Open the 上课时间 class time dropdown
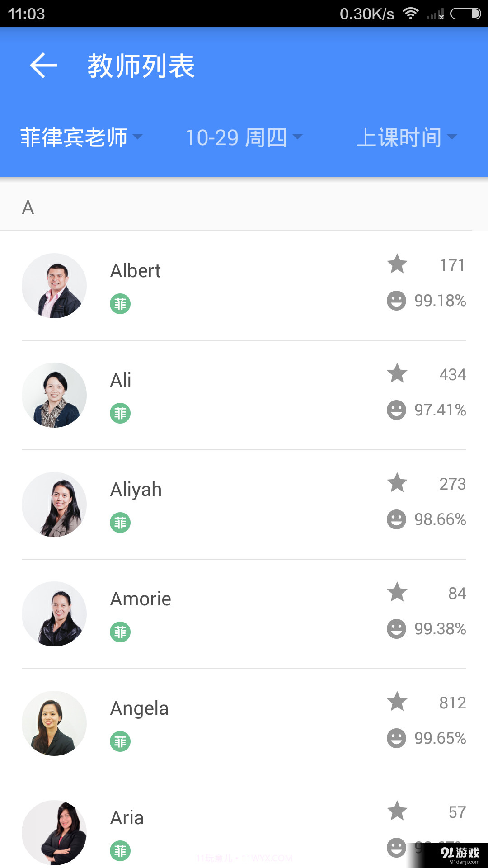Viewport: 488px width, 868px height. point(407,137)
